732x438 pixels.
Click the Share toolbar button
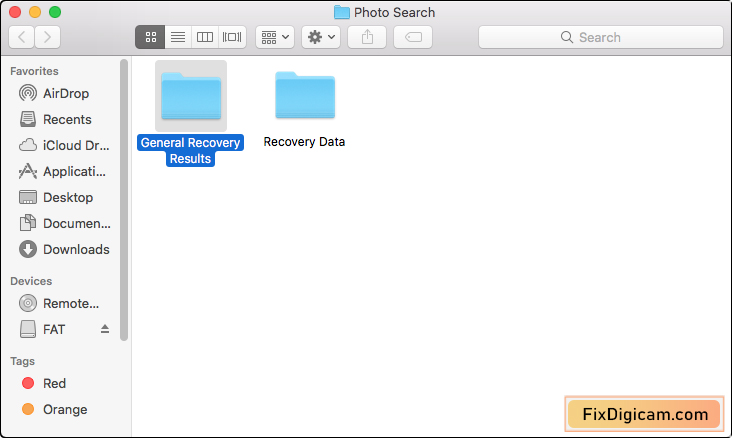click(367, 37)
